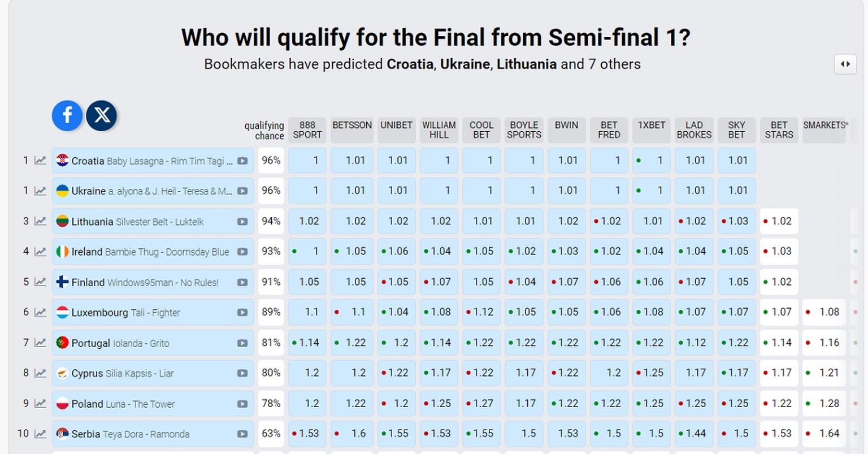Show the odds graph for Serbia
868x454 pixels.
(x=40, y=434)
